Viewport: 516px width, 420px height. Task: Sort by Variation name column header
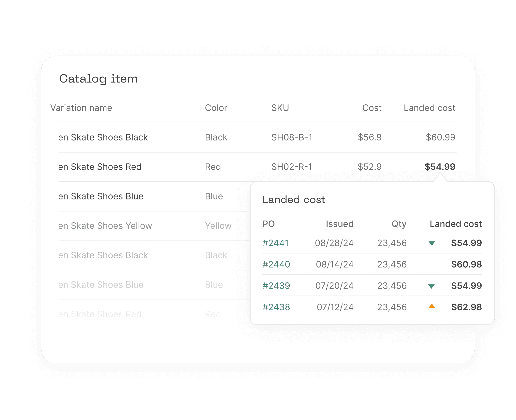click(81, 108)
